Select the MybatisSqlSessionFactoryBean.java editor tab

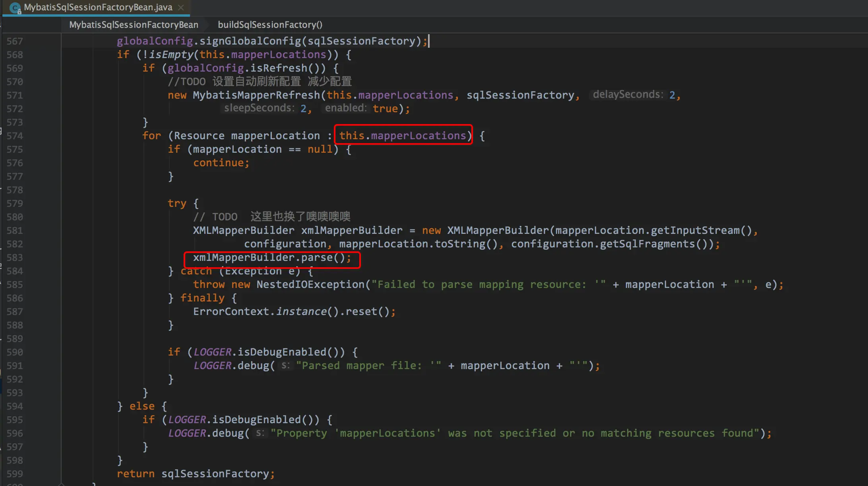point(98,8)
